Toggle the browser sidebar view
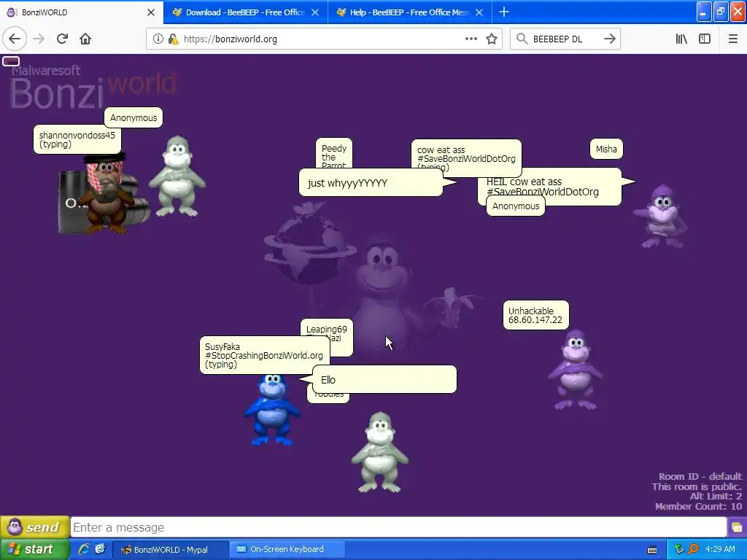Viewport: 747px width, 560px height. click(705, 39)
